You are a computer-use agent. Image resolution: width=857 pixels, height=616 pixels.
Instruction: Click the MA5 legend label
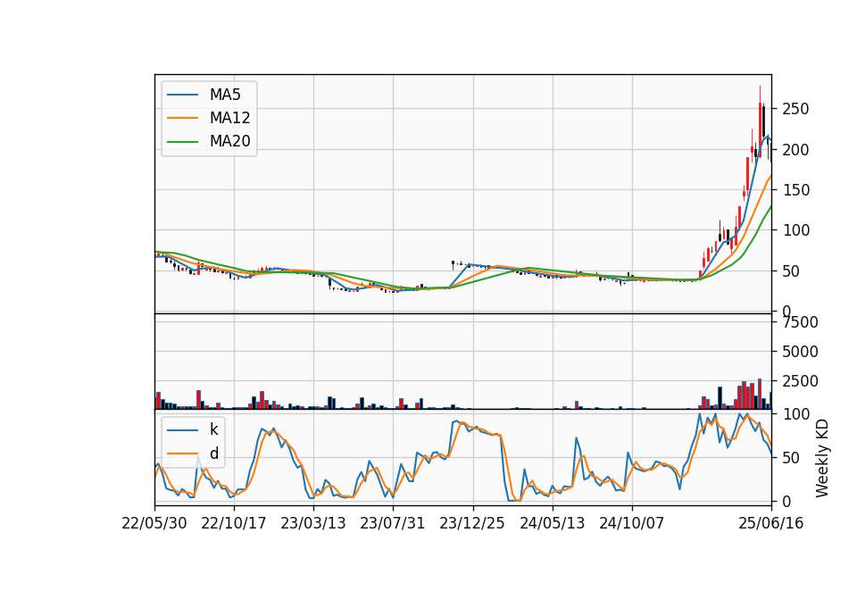click(225, 95)
